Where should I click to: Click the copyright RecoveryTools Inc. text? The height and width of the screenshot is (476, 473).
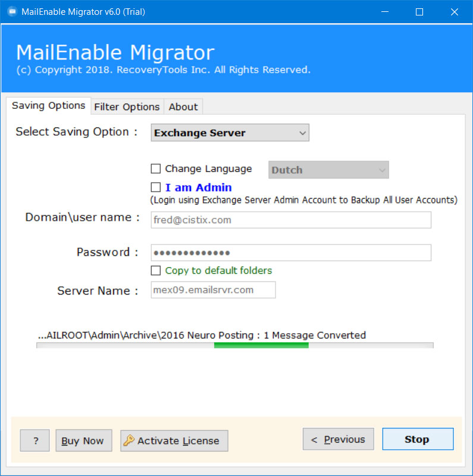pyautogui.click(x=164, y=70)
